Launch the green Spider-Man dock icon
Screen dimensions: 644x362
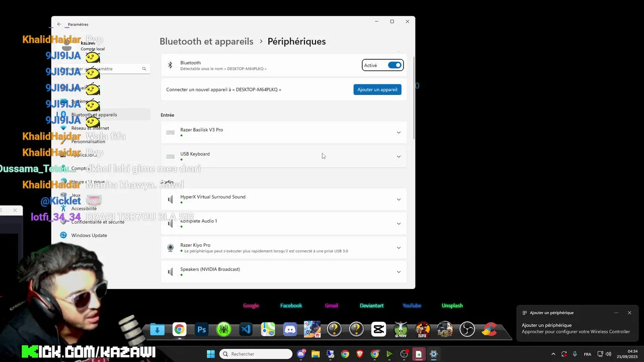tap(224, 330)
